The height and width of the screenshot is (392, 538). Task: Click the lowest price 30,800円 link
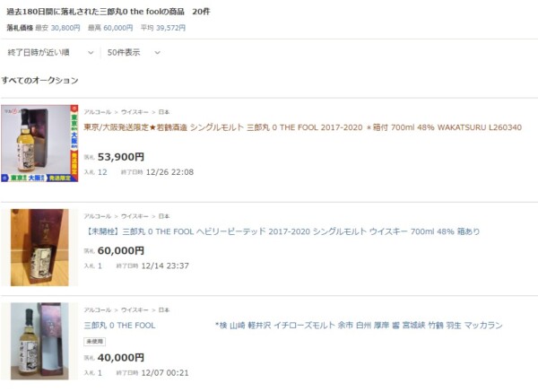pyautogui.click(x=65, y=28)
